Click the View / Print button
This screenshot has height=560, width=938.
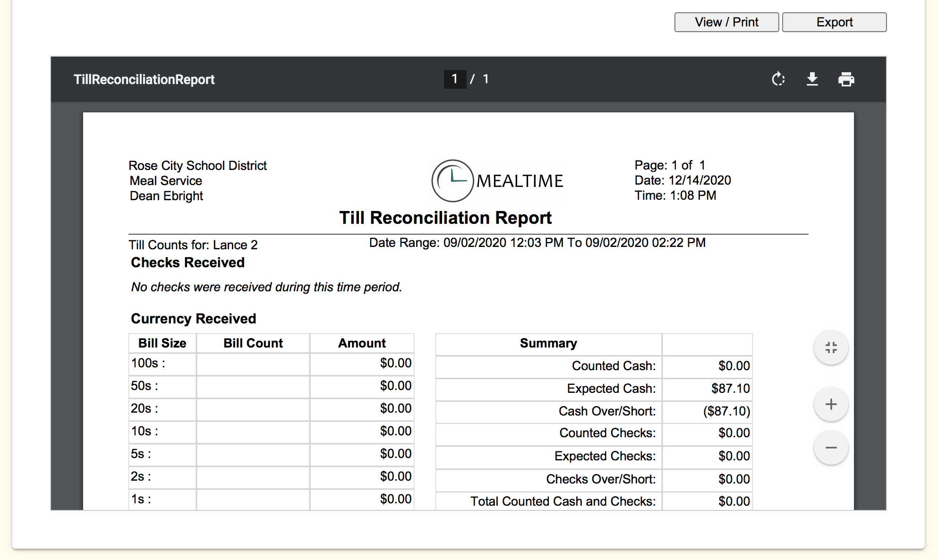tap(726, 22)
